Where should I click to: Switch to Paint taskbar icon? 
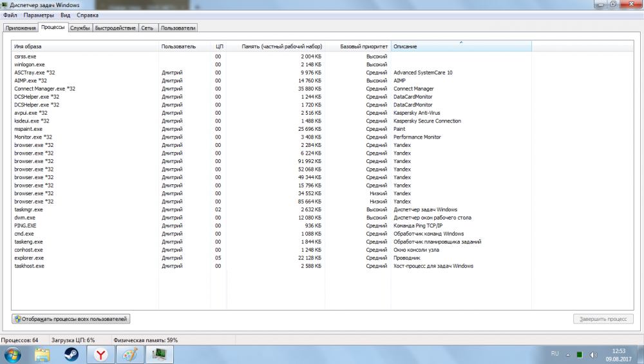tap(130, 354)
